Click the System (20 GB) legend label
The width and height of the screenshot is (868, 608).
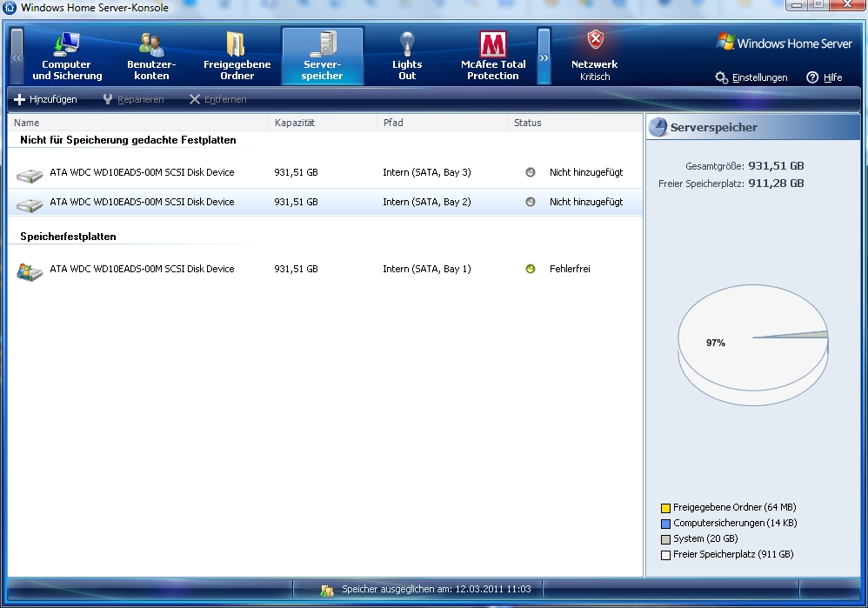(x=705, y=538)
